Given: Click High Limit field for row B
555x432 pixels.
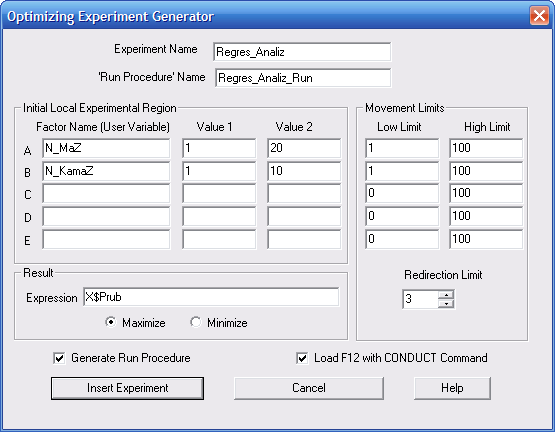Looking at the screenshot, I should point(486,171).
